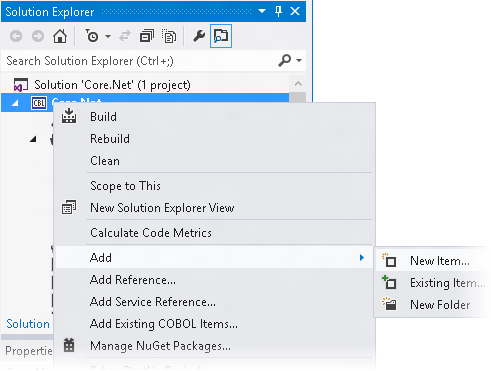Click the solution file icon
This screenshot has height=371, width=491.
click(21, 85)
